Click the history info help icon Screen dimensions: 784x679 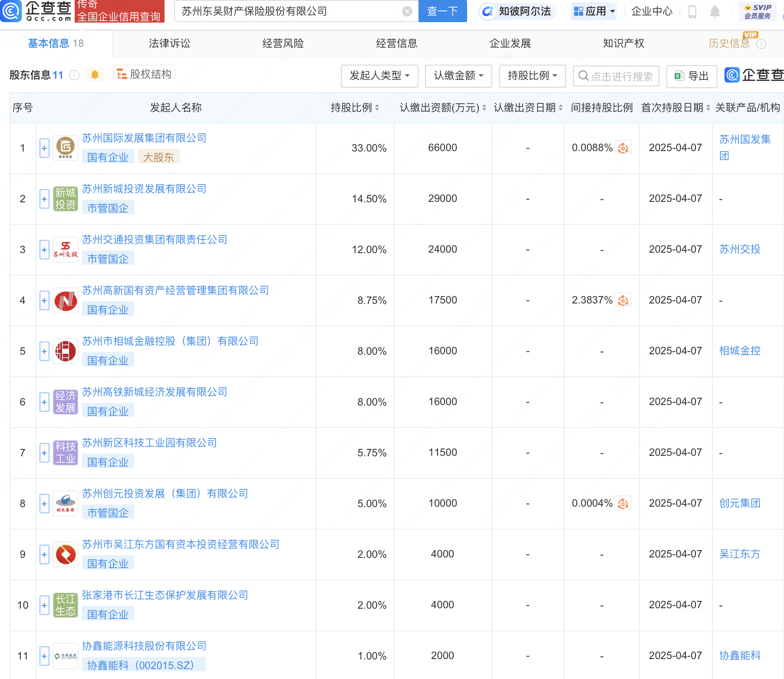tap(761, 44)
